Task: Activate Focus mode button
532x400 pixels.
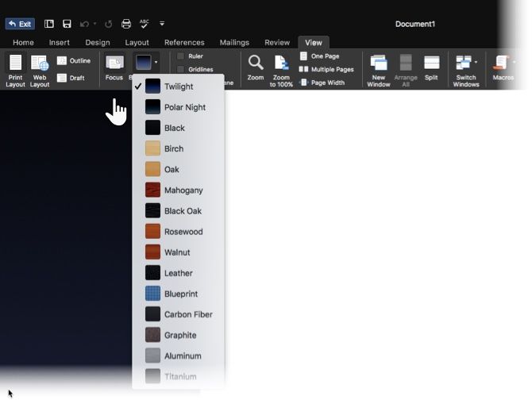Action: click(114, 68)
